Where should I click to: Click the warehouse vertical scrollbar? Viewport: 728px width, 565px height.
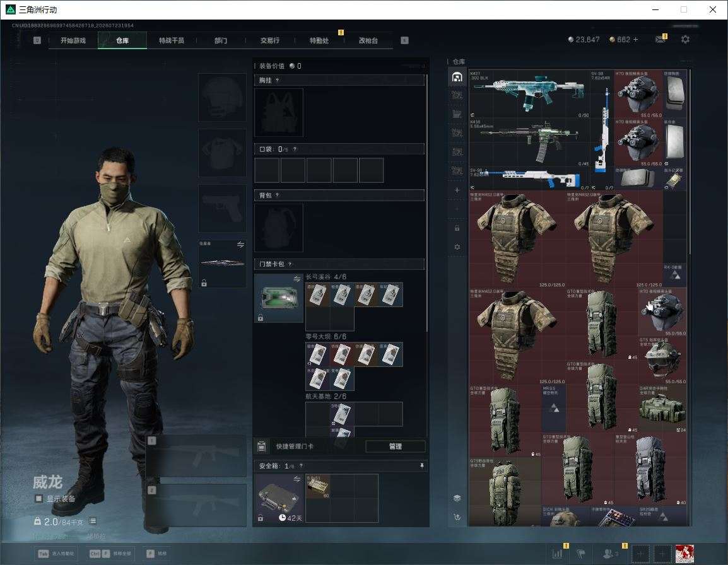coord(690,161)
